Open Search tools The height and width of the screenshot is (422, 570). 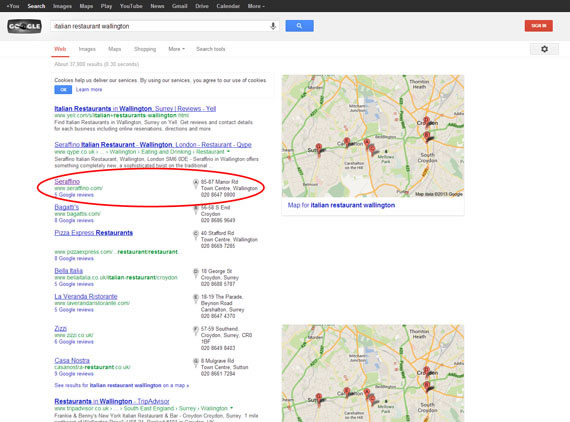[x=211, y=49]
